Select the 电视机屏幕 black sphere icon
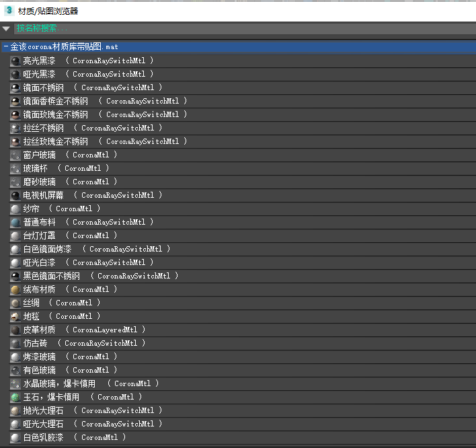Screen dimensions: 476x448 click(x=15, y=196)
